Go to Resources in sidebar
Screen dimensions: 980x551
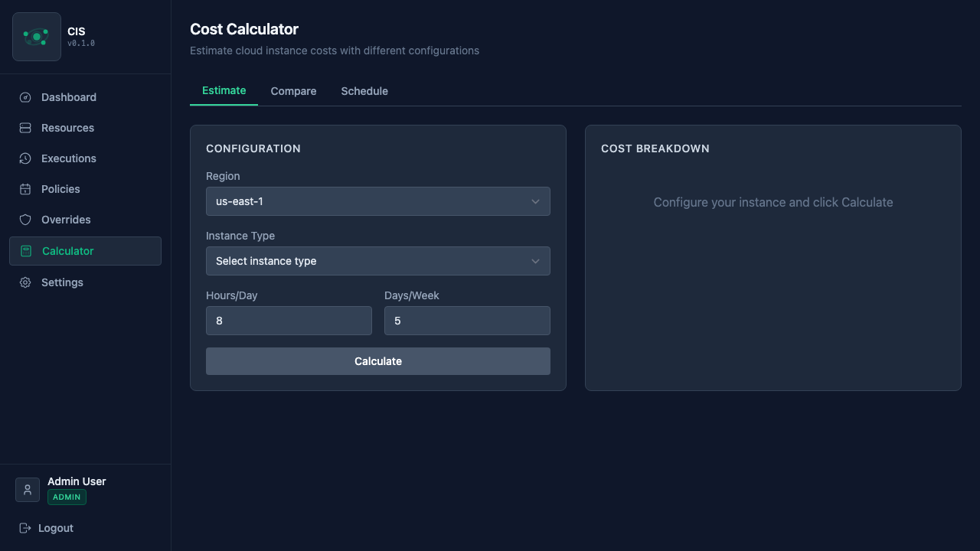tap(85, 128)
